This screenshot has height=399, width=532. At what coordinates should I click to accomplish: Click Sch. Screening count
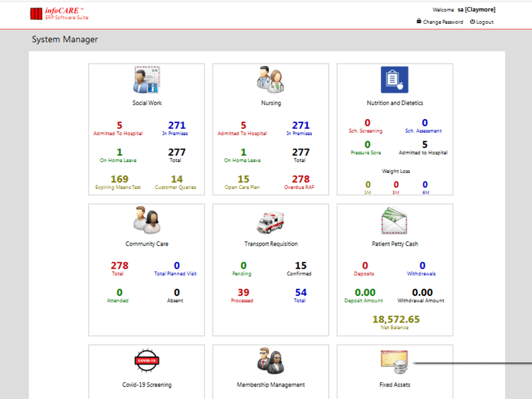point(368,122)
